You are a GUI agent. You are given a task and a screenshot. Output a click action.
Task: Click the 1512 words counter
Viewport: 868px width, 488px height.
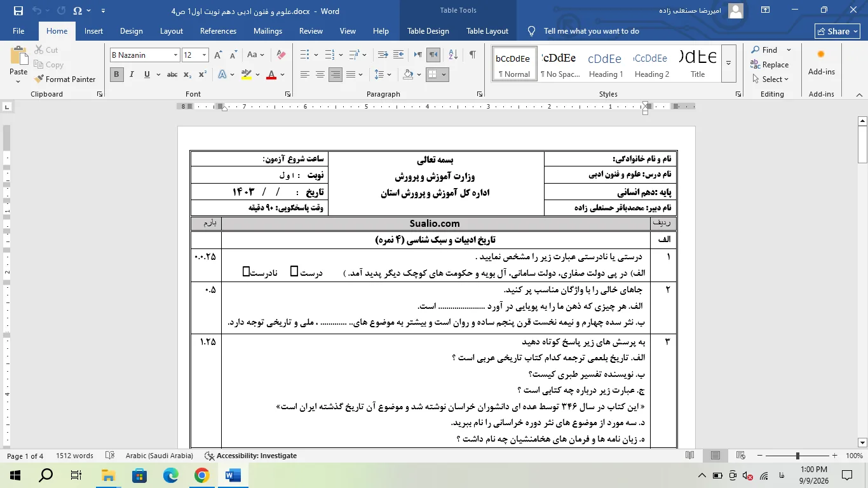[74, 456]
